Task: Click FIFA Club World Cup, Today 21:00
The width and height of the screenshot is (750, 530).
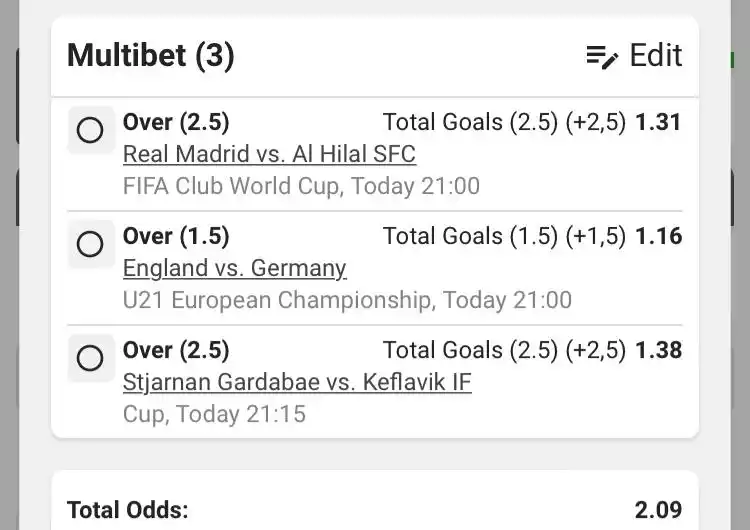Action: tap(301, 186)
